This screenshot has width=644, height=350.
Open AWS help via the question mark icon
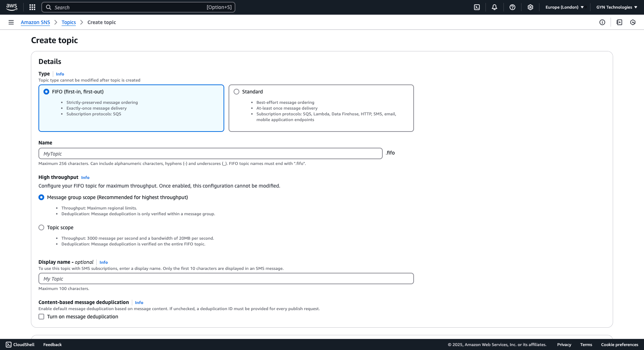pos(512,7)
